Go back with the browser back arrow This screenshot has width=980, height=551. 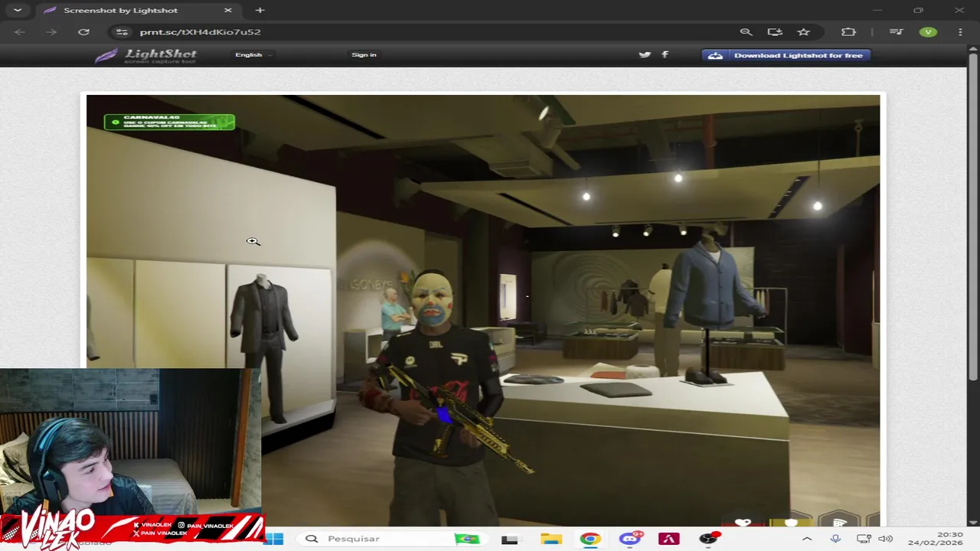(20, 31)
